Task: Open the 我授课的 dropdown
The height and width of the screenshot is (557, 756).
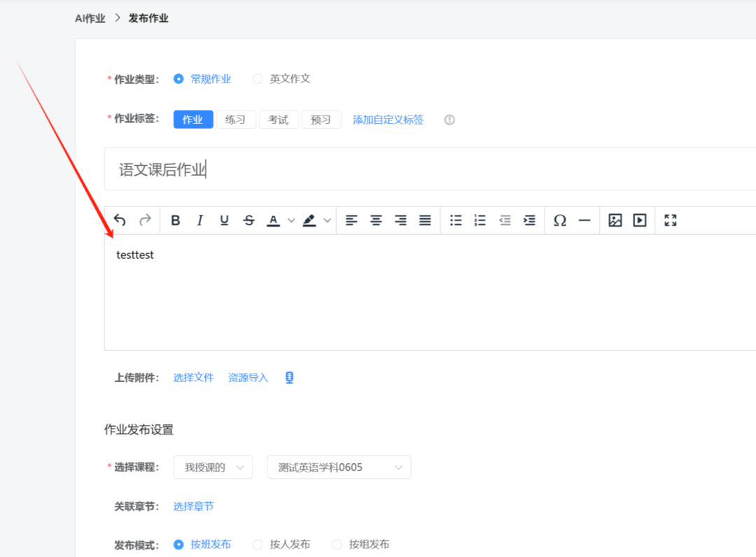Action: (x=213, y=467)
